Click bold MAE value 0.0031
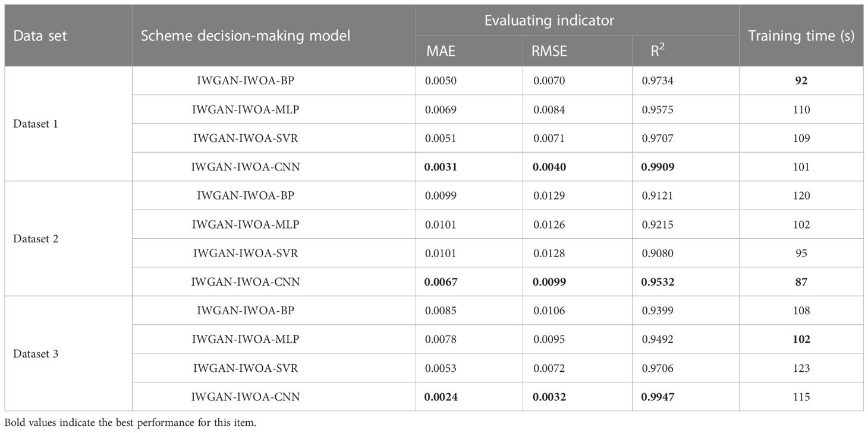 point(441,167)
